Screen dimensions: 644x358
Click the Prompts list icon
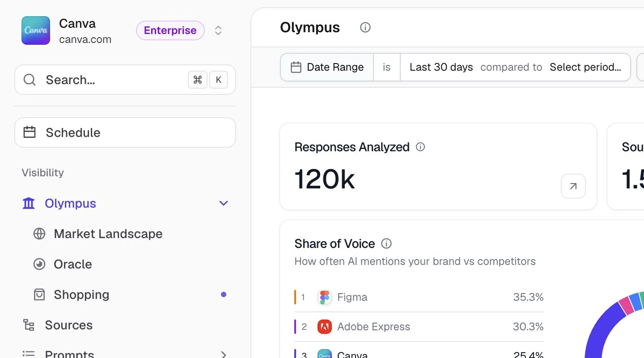pos(29,354)
